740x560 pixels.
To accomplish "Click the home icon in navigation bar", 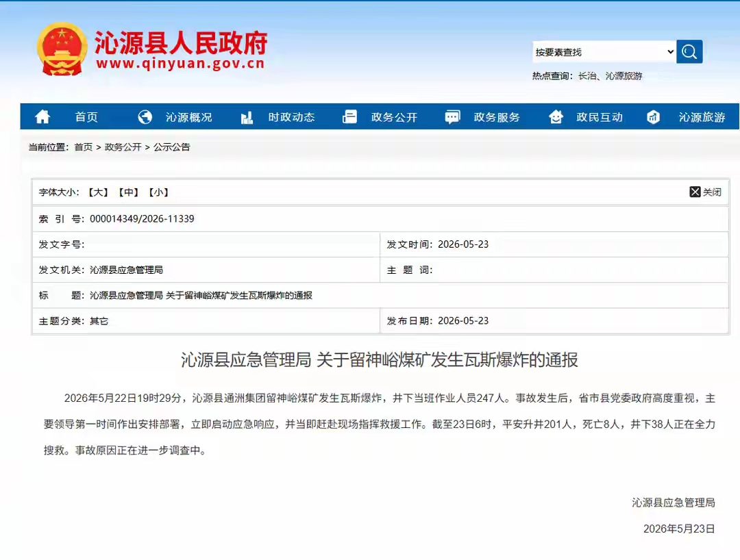I will [x=42, y=116].
